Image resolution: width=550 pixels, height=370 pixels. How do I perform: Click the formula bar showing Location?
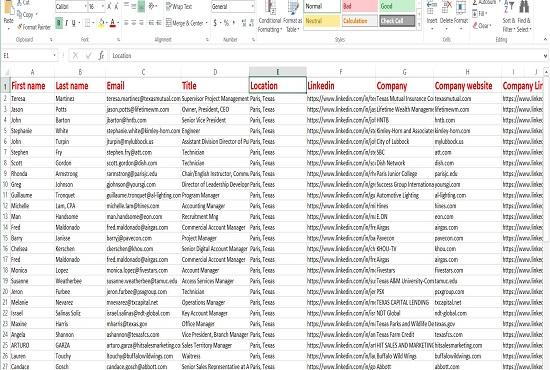tap(326, 55)
